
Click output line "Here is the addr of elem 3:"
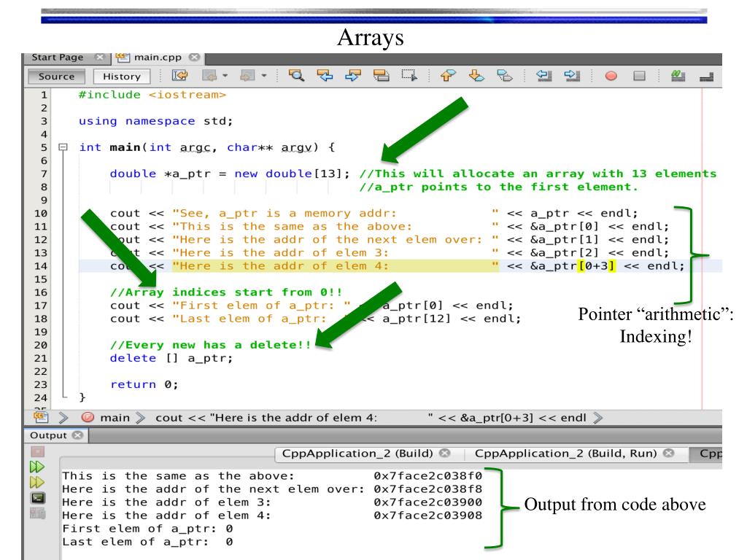[x=166, y=502]
